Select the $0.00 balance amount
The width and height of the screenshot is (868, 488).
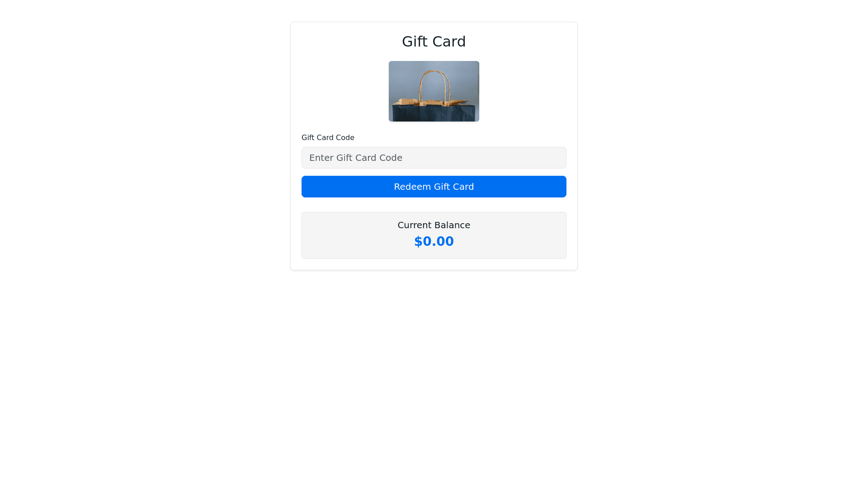[x=434, y=241]
